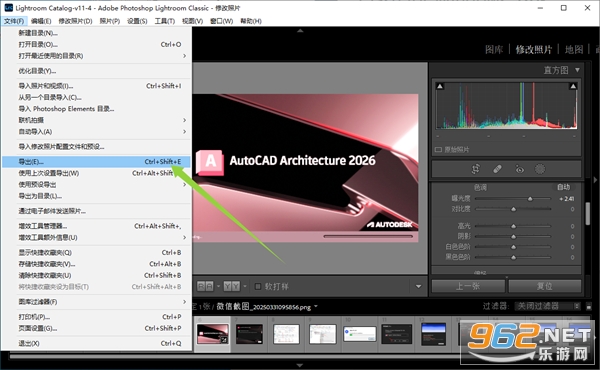This screenshot has height=370, width=600.
Task: Select the 导出(E)... menu item
Action: (96, 162)
